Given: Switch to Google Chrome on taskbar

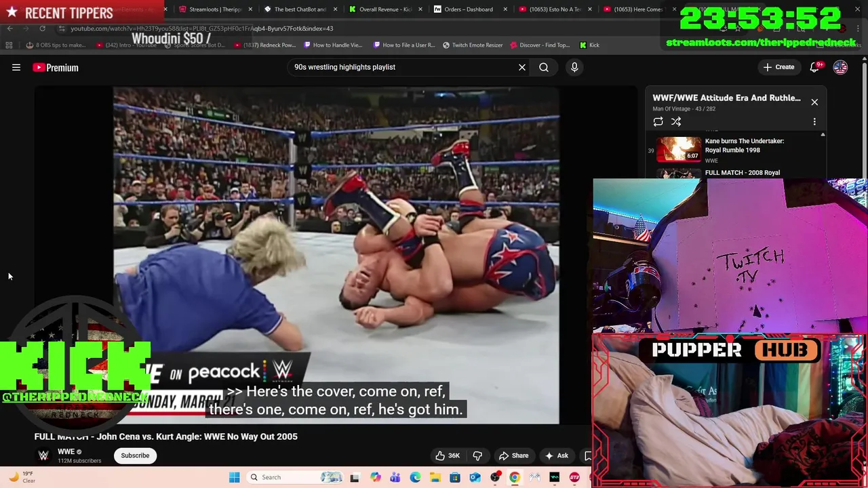Looking at the screenshot, I should pyautogui.click(x=515, y=477).
